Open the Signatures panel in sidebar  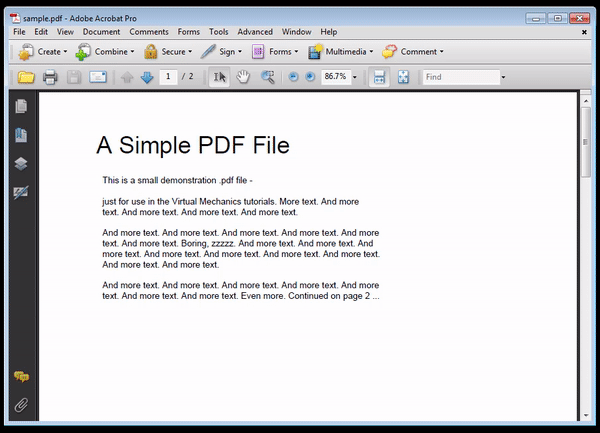(21, 192)
